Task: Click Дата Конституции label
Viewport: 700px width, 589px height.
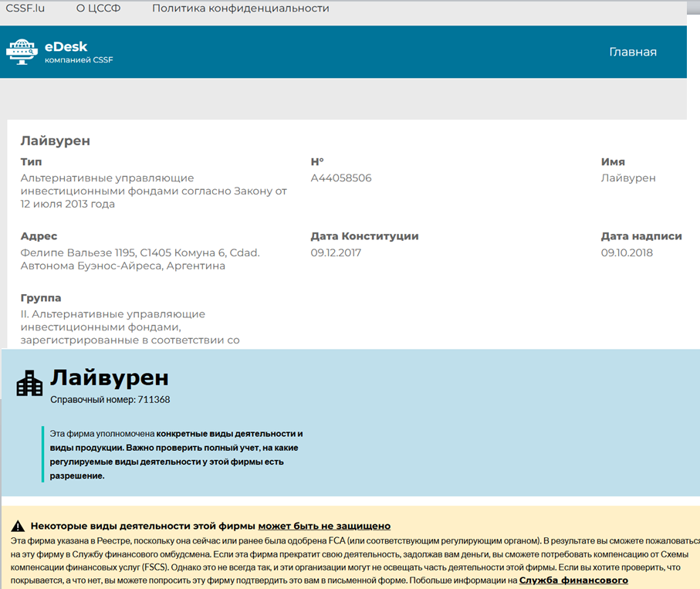Action: (365, 236)
